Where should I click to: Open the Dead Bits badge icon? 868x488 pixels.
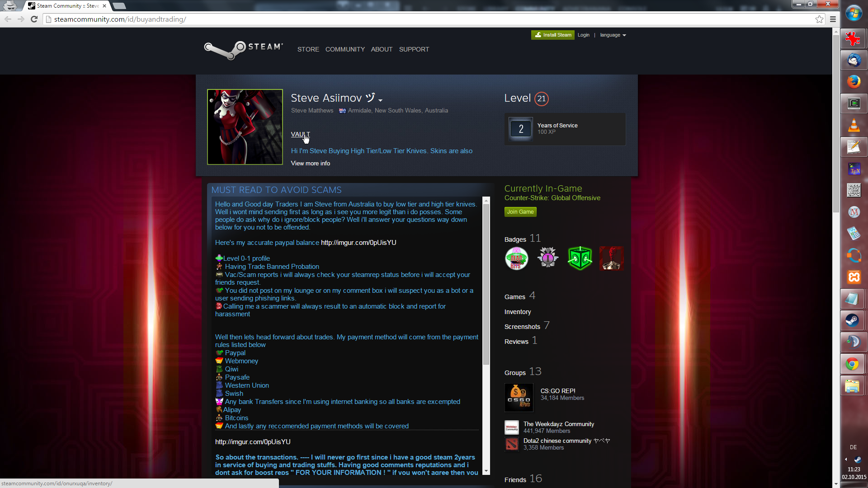(516, 259)
